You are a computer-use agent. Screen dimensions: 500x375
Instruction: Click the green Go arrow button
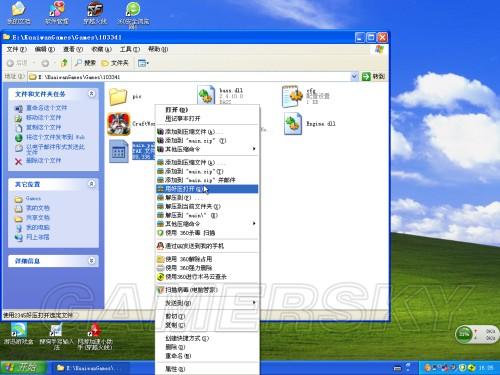366,77
